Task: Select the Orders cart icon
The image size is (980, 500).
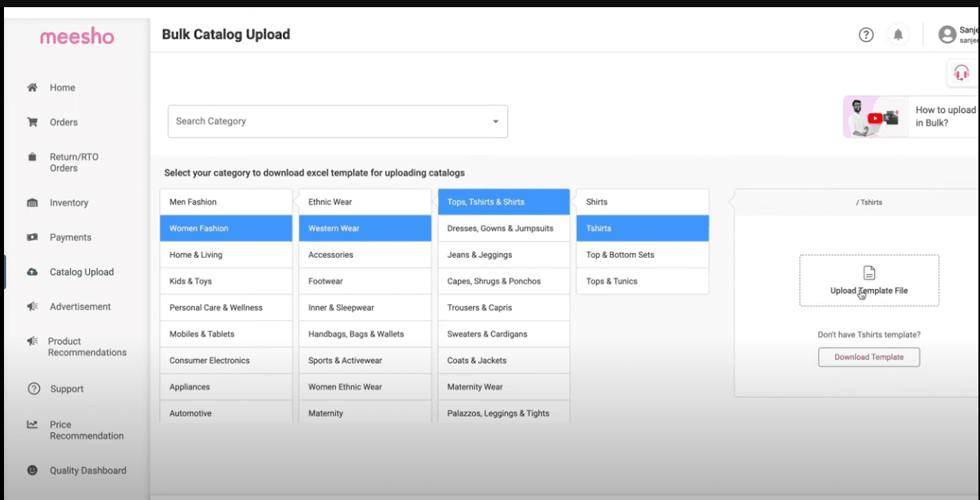Action: click(x=30, y=122)
